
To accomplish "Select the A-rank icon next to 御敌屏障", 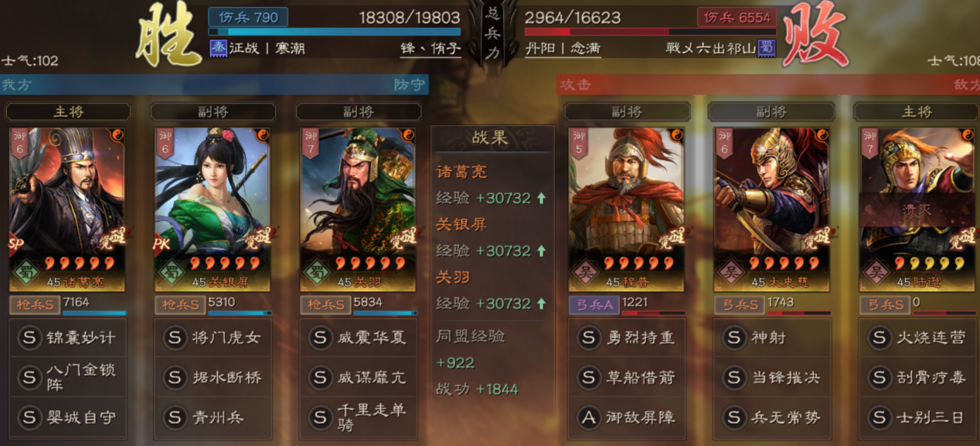I will (589, 417).
